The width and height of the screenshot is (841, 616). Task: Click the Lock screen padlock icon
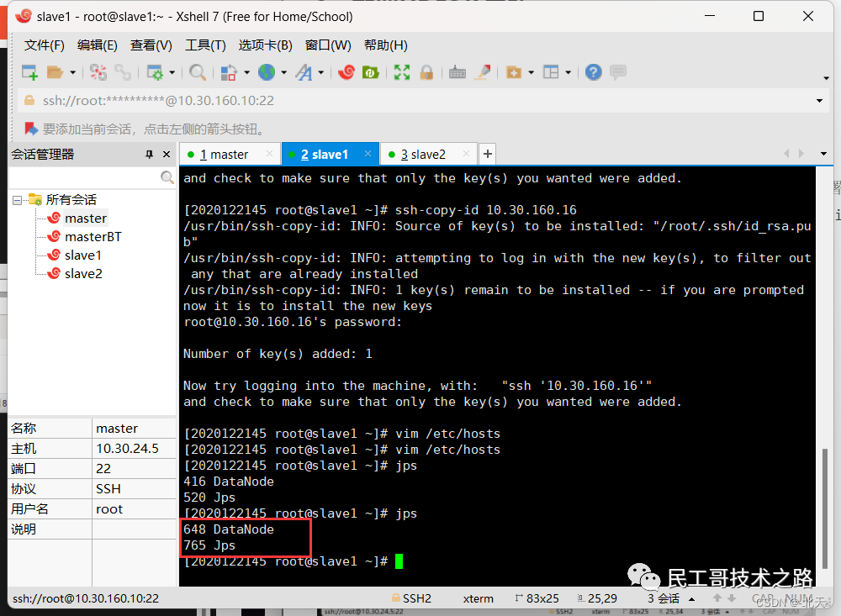click(426, 72)
